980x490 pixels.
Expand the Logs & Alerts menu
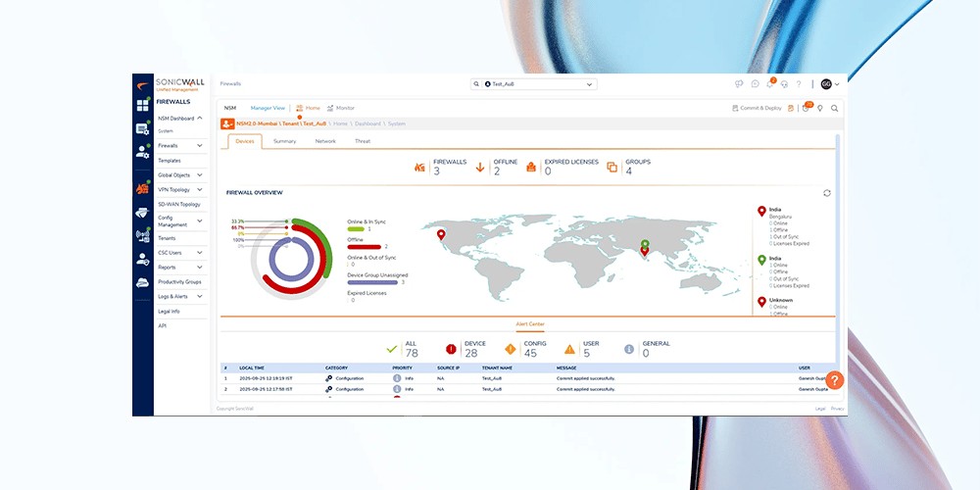(x=199, y=296)
